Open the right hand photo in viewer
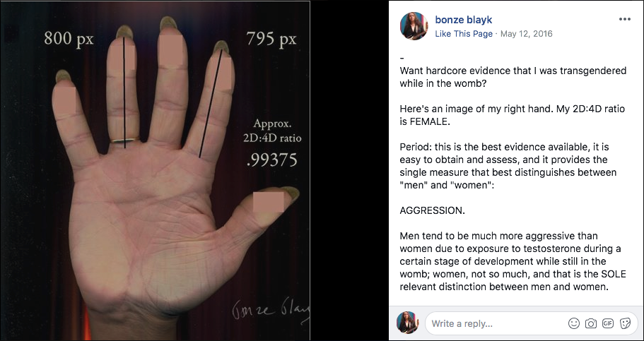Image resolution: width=644 pixels, height=341 pixels. pyautogui.click(x=155, y=170)
